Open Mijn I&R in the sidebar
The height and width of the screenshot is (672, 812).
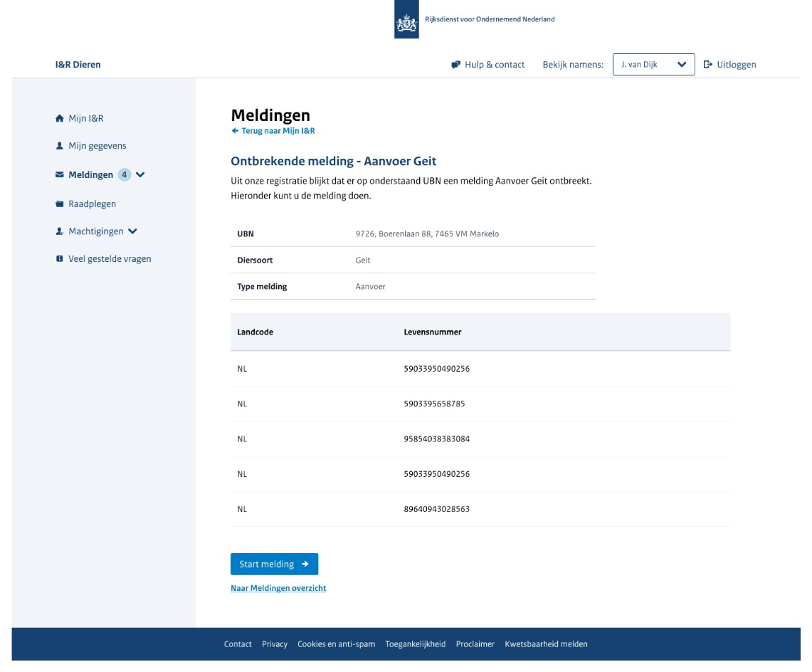coord(86,118)
